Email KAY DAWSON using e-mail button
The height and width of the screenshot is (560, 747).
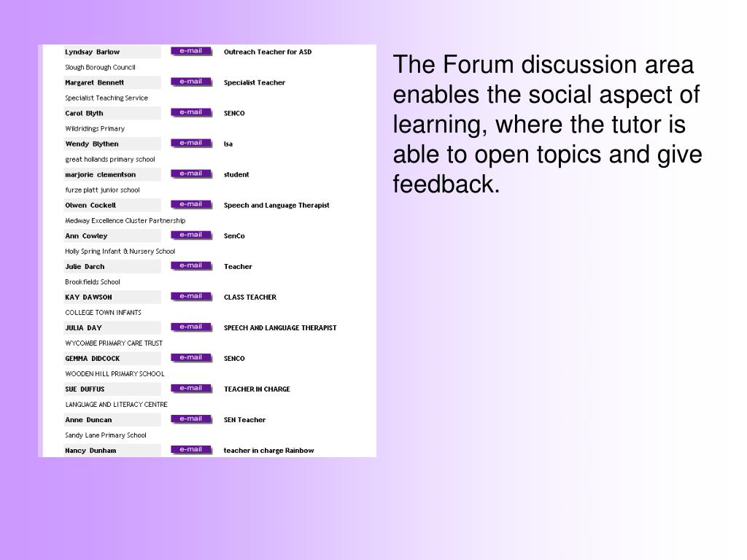[191, 296]
